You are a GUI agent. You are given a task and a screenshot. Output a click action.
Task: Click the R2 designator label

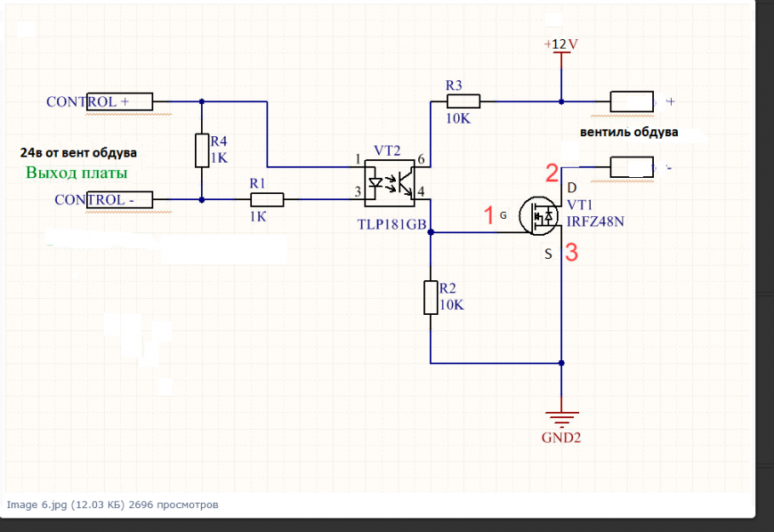[x=447, y=288]
